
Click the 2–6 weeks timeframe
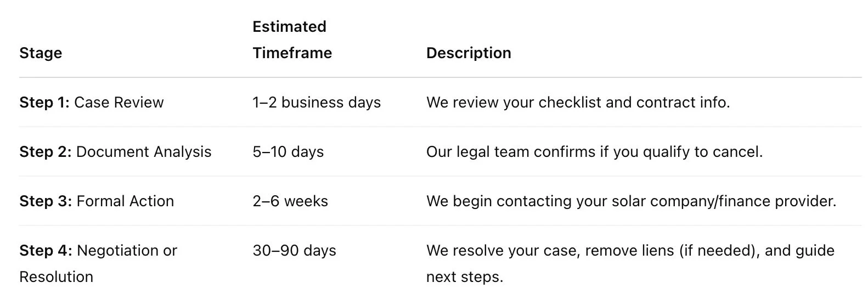click(x=290, y=201)
